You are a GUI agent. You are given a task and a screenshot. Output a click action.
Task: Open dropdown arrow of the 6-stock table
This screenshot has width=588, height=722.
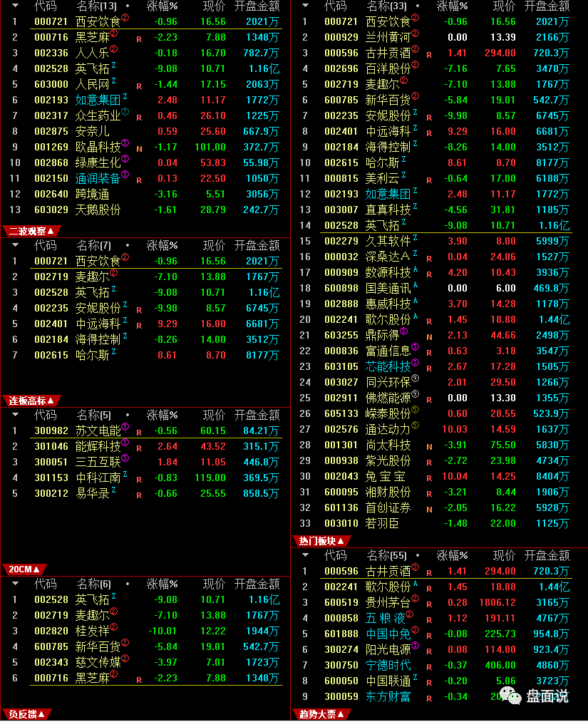click(x=15, y=584)
